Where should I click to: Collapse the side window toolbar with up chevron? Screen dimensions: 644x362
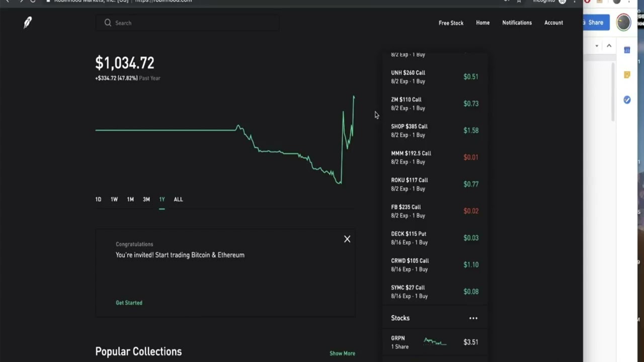point(609,46)
